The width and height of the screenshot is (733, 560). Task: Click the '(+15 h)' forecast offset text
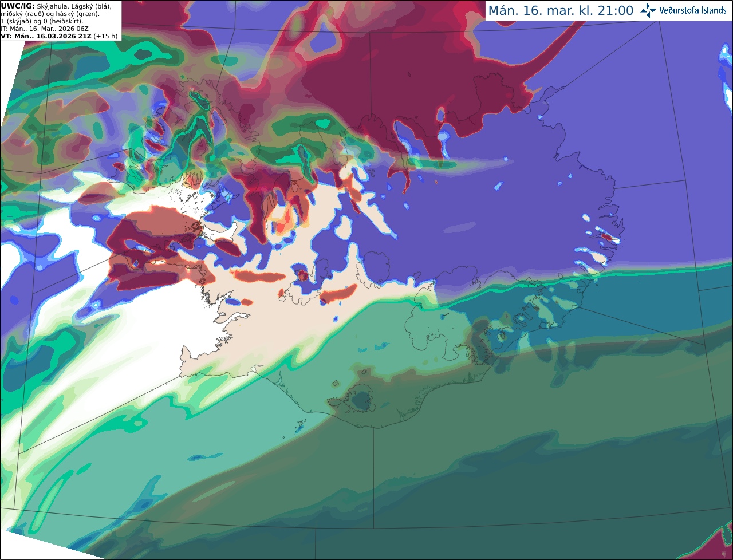point(106,36)
